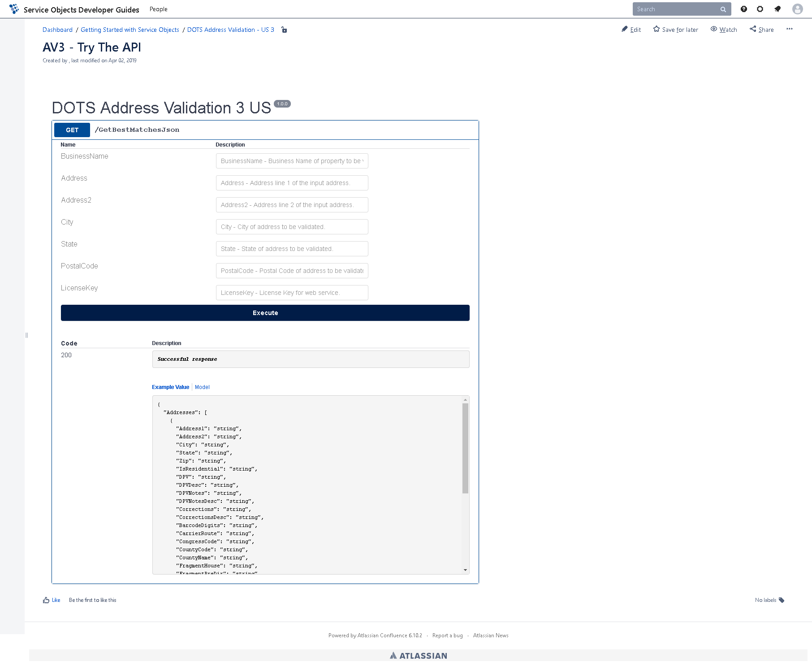Click the LicenseKey input field
Image resolution: width=812 pixels, height=670 pixels.
click(292, 293)
